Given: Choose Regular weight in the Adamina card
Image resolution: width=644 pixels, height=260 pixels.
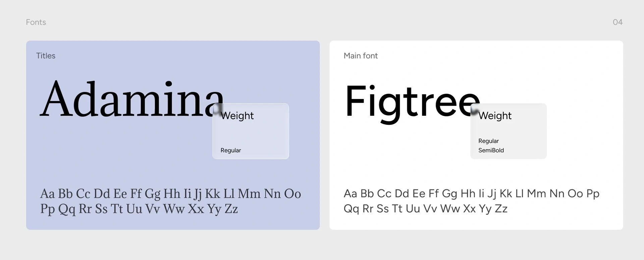Looking at the screenshot, I should [x=231, y=150].
